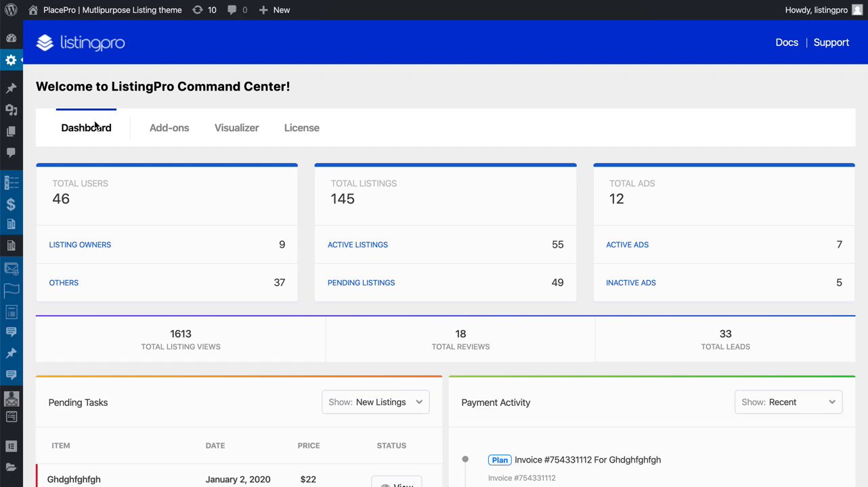868x487 pixels.
Task: Switch to the Add-ons tab
Action: click(x=169, y=128)
